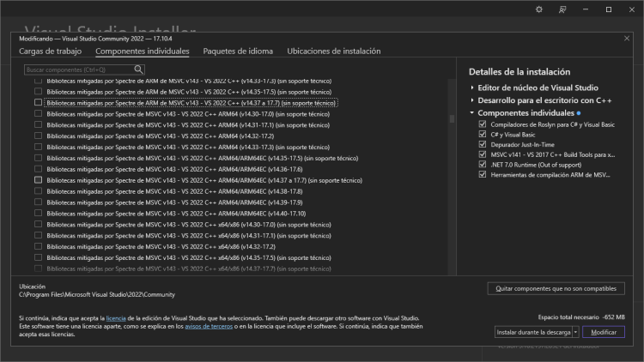Viewport: 644px width, 362px height.
Task: Go to the Ubicaciones de instalación tab
Action: [x=333, y=51]
